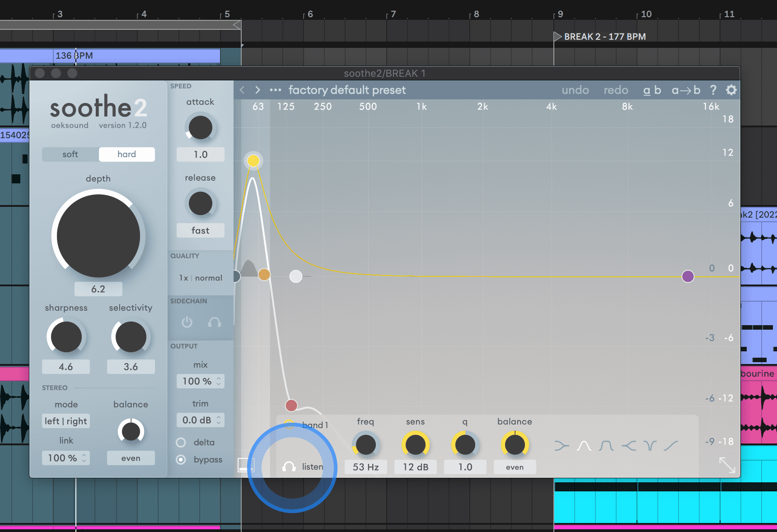Click band sens field 12 dB
Screen dimensions: 777x532
click(x=416, y=467)
